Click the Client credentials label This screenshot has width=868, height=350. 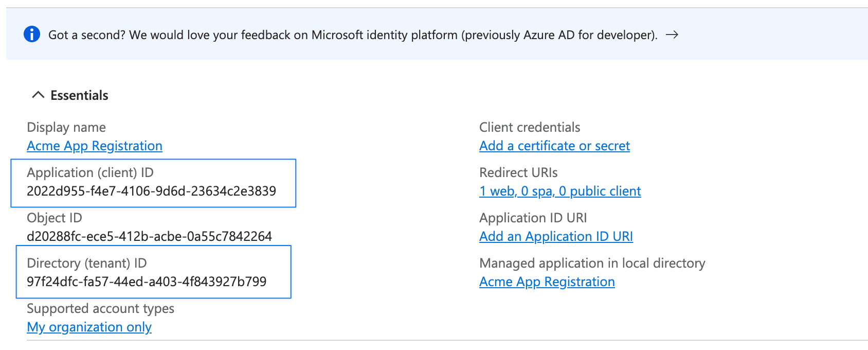click(x=530, y=128)
